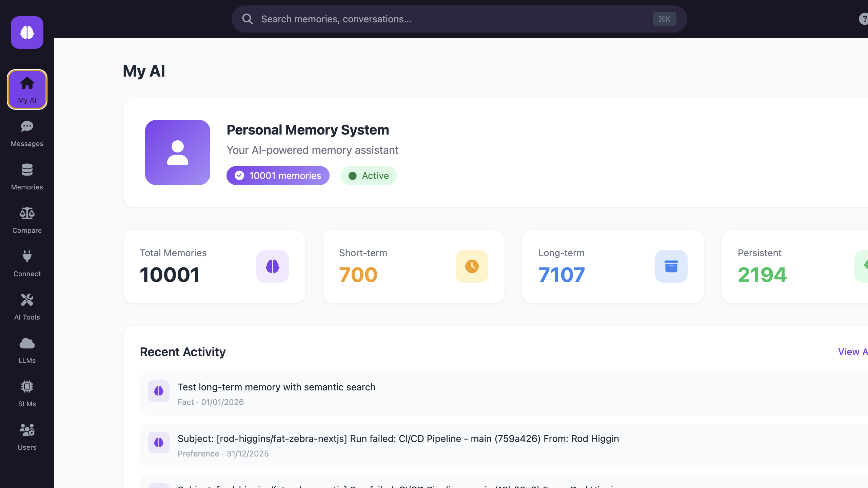Click the Active status badge
The width and height of the screenshot is (868, 488).
point(369,176)
